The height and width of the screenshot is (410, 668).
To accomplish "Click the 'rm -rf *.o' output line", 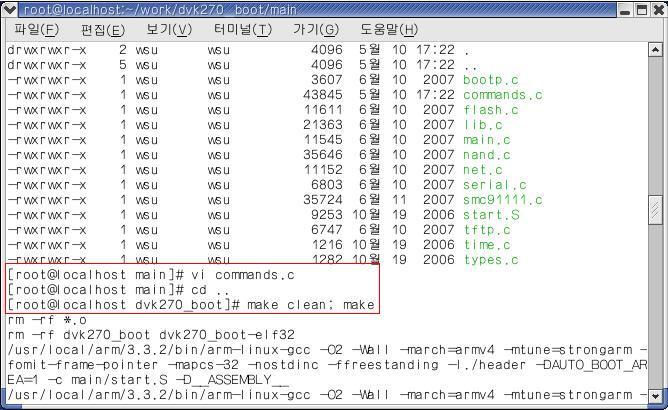I will coord(47,320).
